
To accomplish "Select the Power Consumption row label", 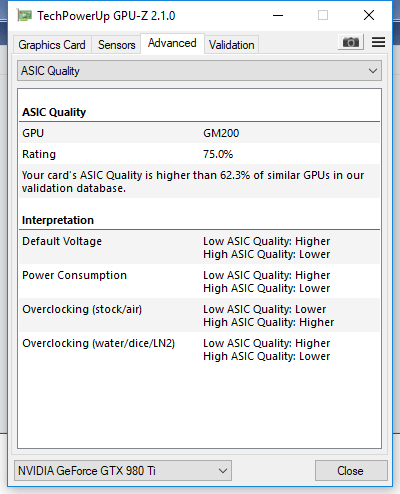I will pos(74,275).
